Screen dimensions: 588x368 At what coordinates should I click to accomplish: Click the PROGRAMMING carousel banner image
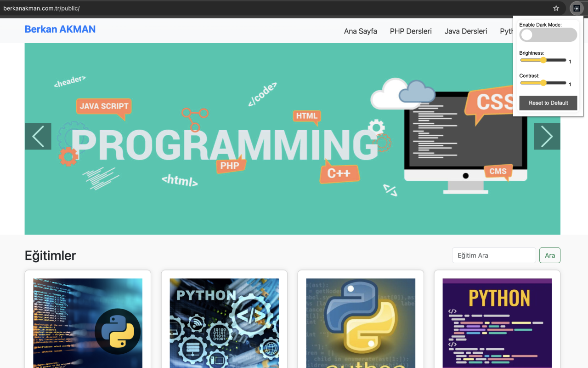(x=293, y=139)
